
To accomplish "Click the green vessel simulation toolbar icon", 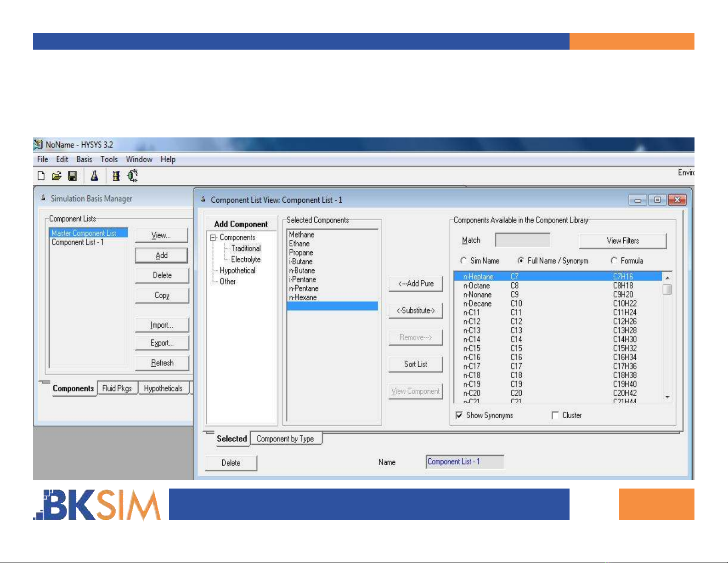I will tap(133, 176).
